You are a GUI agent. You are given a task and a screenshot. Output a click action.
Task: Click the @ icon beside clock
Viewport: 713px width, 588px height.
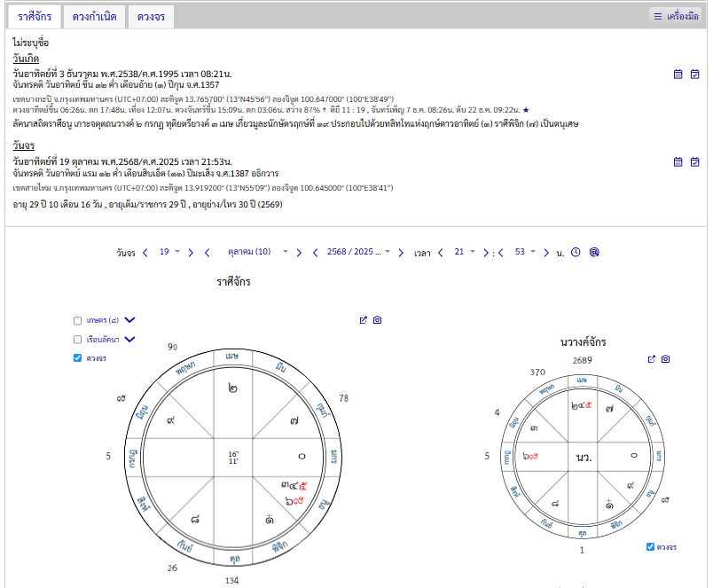pyautogui.click(x=594, y=252)
